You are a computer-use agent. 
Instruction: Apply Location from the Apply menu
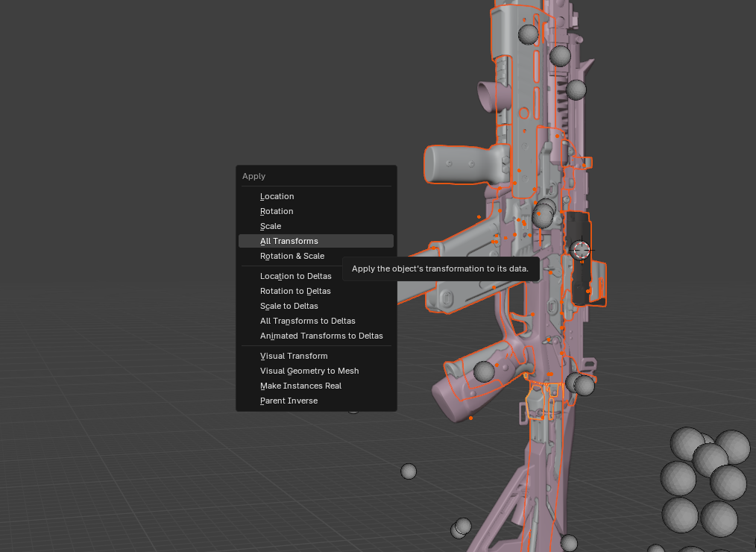click(x=277, y=196)
